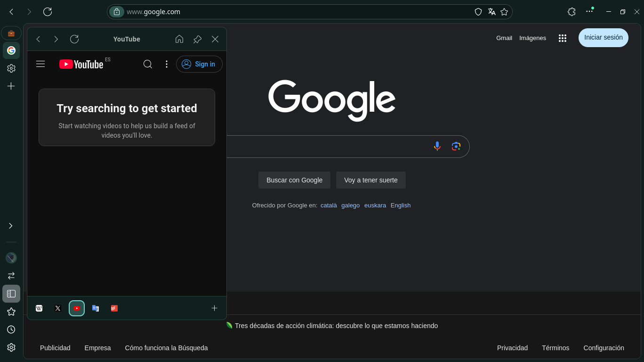Expand the vertical tab bar with the chevron

11,226
